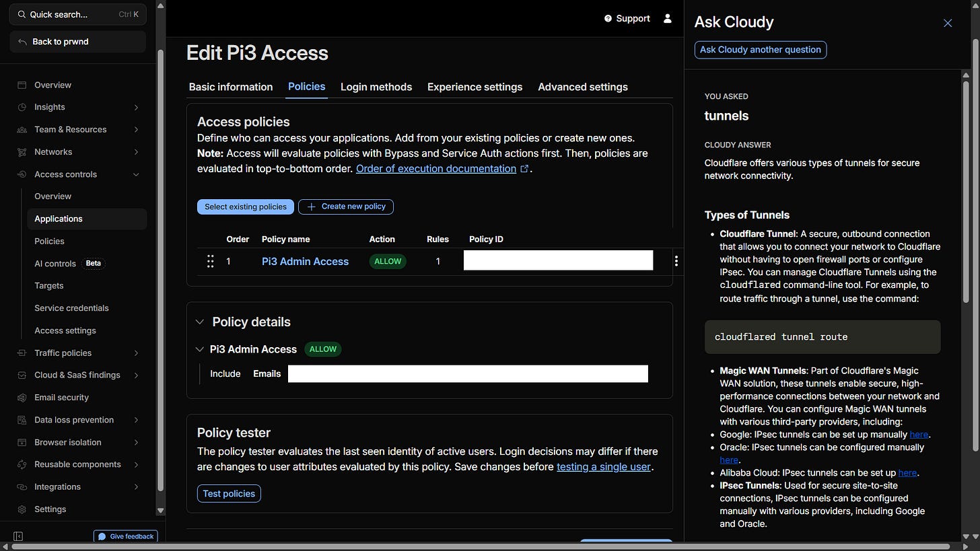Viewport: 980px width, 551px height.
Task: Click the Email security icon
Action: 22,398
